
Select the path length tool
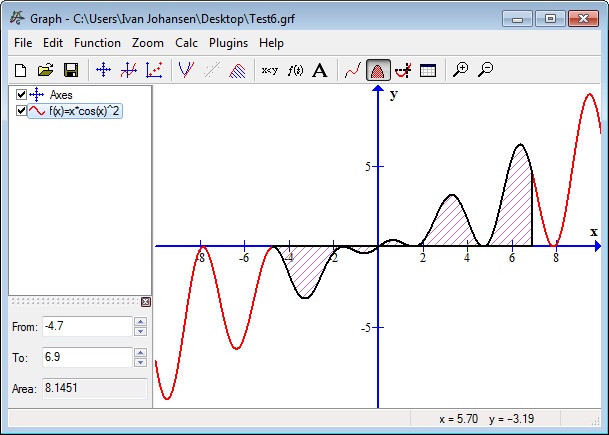[403, 70]
